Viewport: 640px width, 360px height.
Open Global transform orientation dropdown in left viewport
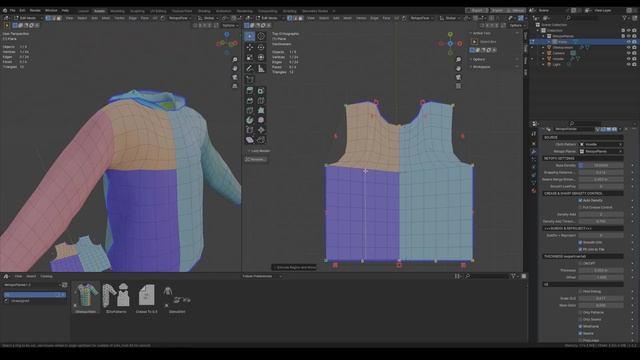point(209,18)
